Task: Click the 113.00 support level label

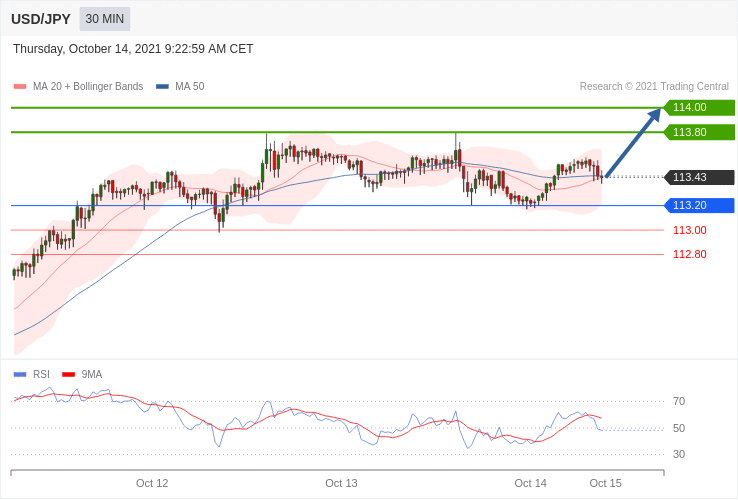Action: [690, 230]
